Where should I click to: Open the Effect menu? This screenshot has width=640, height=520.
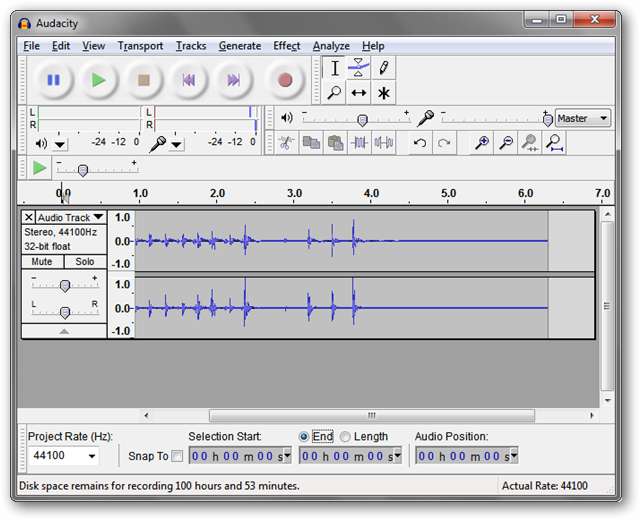pyautogui.click(x=286, y=46)
